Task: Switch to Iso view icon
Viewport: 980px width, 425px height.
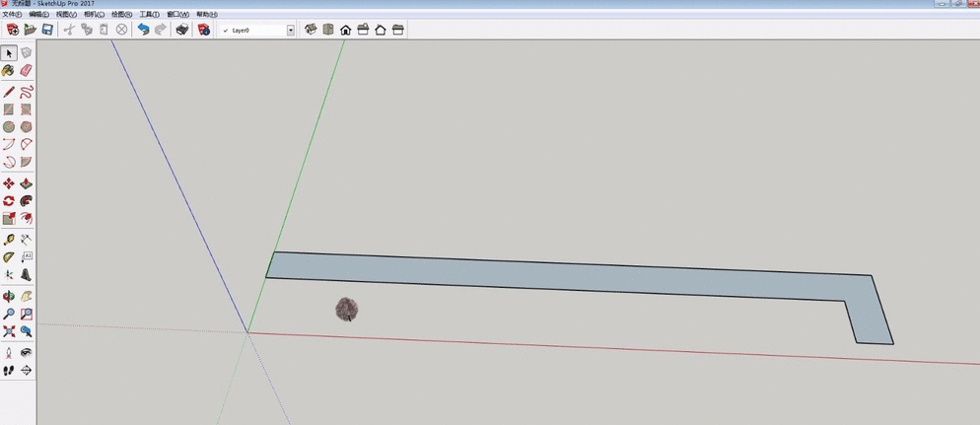Action: pyautogui.click(x=311, y=30)
